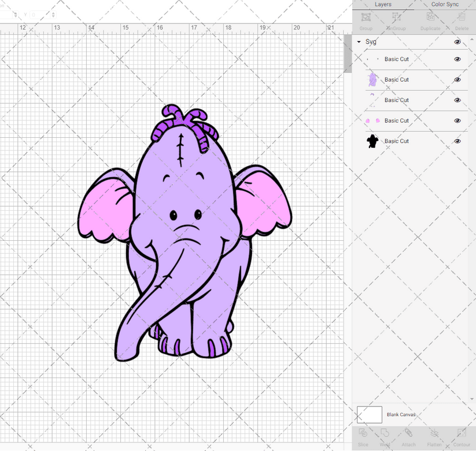The width and height of the screenshot is (476, 451).
Task: Open the Blank Canvas material swatch
Action: (370, 415)
